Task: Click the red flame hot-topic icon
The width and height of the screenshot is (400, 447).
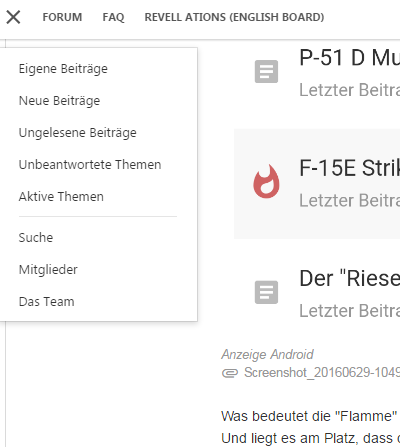Action: pos(266,181)
